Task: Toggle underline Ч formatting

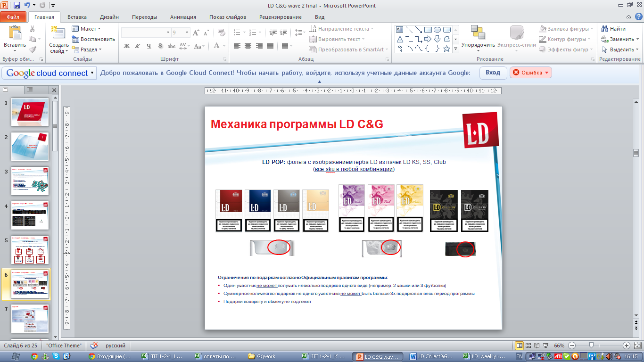Action: [149, 46]
